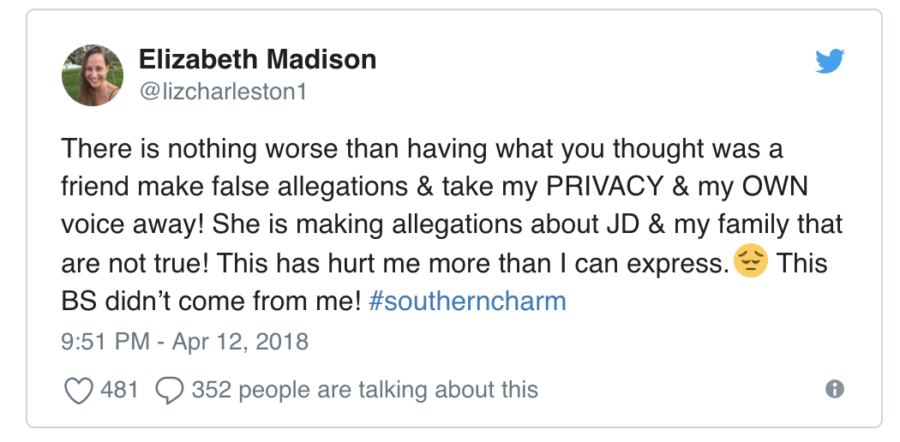
Task: Follow the #southerncharm hashtag link
Action: click(467, 301)
